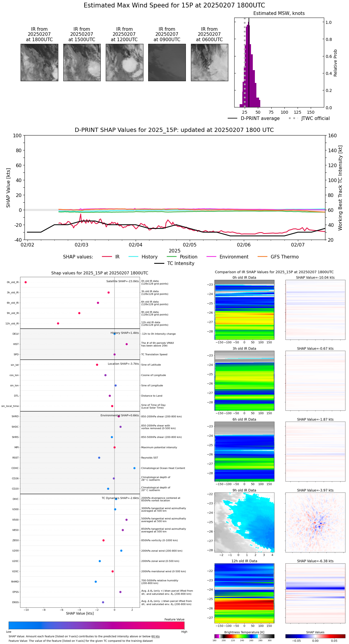Click the Brightness Temperature colorbar
Image resolution: width=349 pixels, height=644 pixels.
tap(244, 636)
